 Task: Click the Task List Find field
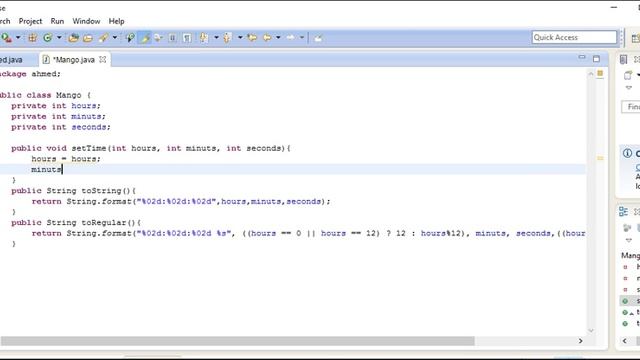(631, 107)
